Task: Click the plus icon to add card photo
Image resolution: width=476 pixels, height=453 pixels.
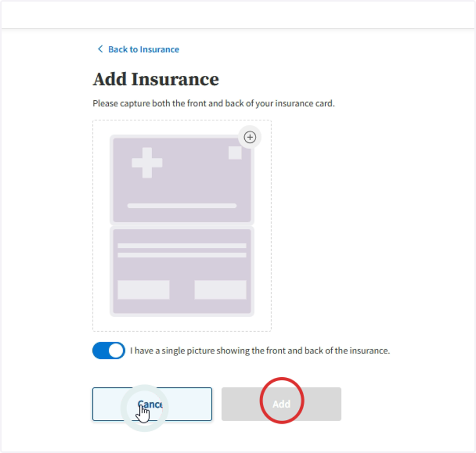Action: 250,137
